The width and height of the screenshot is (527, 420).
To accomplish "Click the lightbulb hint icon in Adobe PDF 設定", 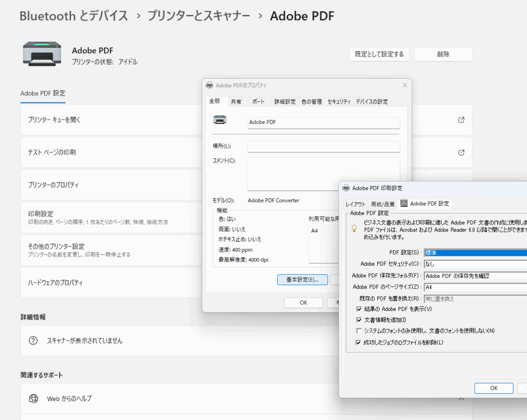I will pos(354,228).
